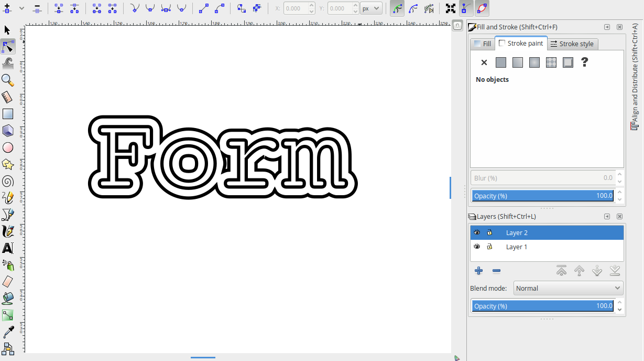The width and height of the screenshot is (644, 361).
Task: Choose the Ellipse drawing tool
Action: (x=8, y=147)
